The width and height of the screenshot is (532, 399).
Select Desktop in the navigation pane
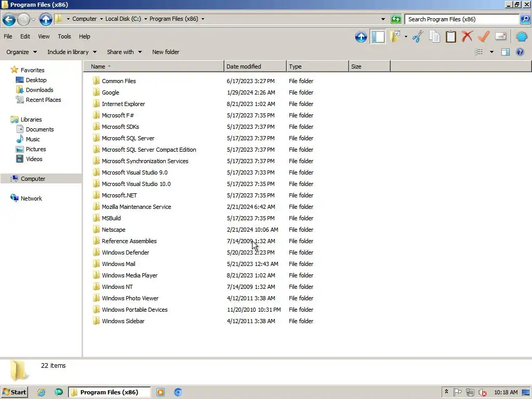point(36,80)
